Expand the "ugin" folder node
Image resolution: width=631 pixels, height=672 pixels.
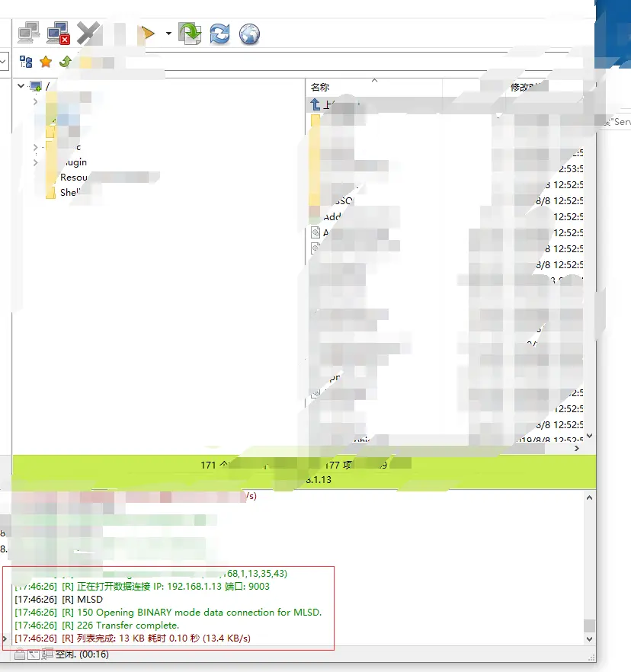36,162
